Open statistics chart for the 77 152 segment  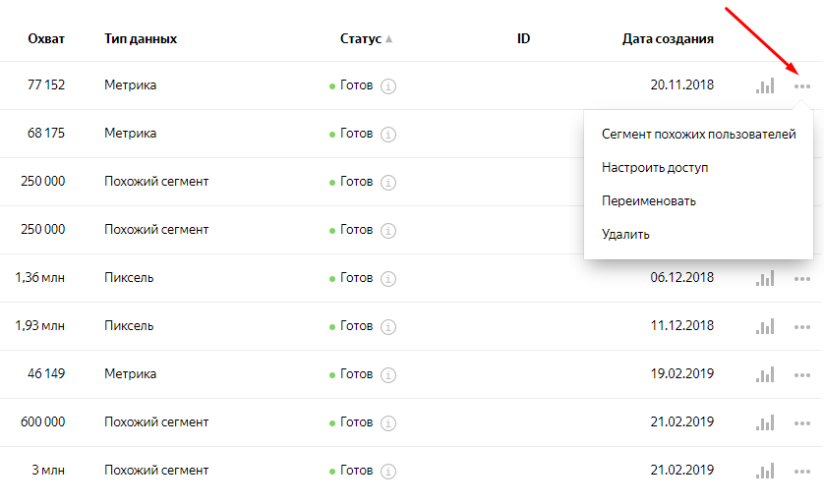(x=765, y=85)
